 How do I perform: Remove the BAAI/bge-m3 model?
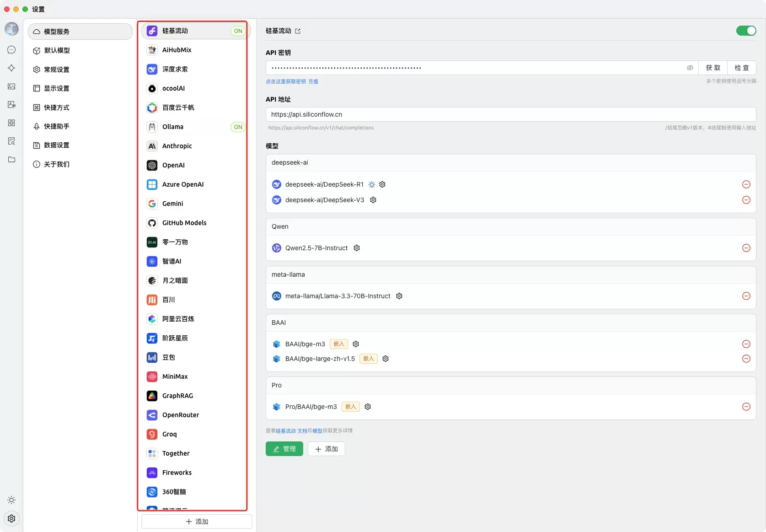tap(746, 344)
